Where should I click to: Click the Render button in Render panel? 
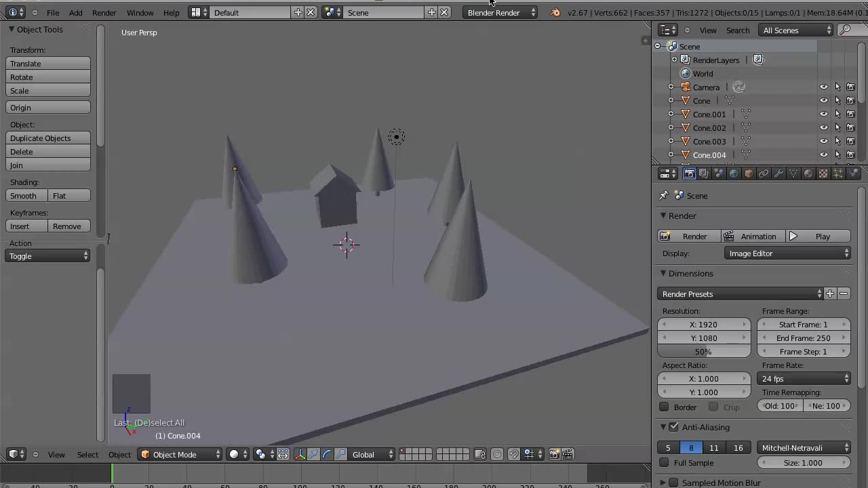(689, 236)
